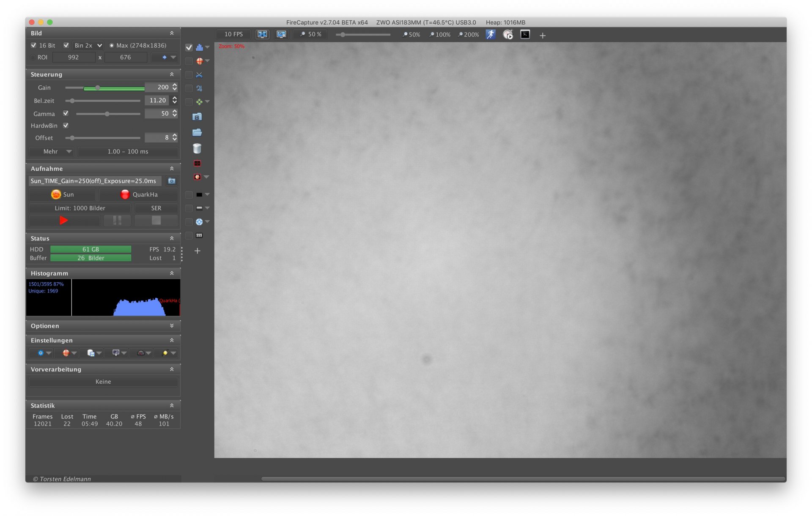Select the Sun profile button
The height and width of the screenshot is (516, 812).
coord(62,194)
